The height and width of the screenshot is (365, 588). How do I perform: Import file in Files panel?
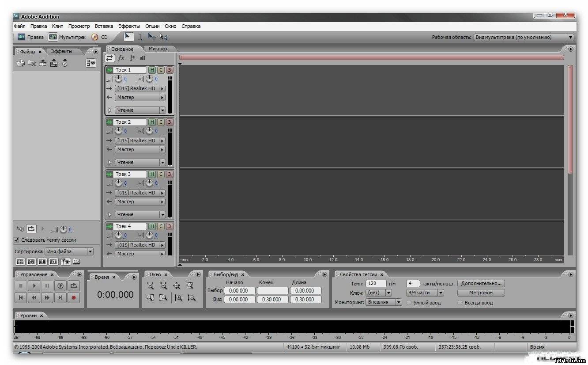pyautogui.click(x=20, y=63)
